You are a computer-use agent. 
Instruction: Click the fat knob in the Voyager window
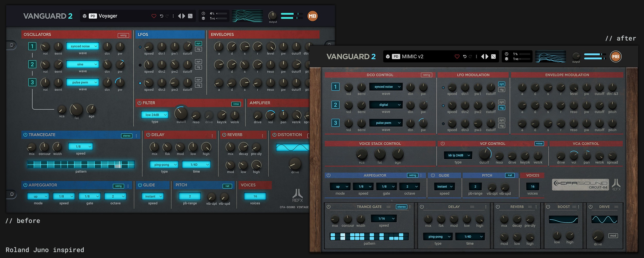pos(77,109)
